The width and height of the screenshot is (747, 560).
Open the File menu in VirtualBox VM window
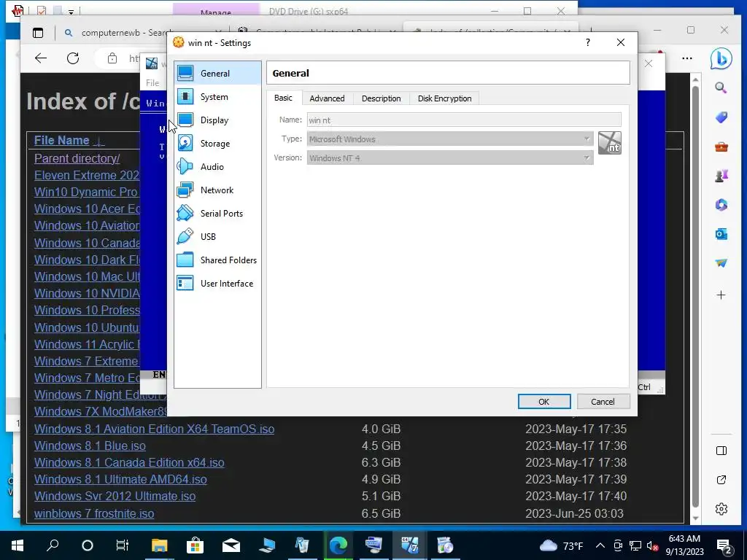coord(152,83)
